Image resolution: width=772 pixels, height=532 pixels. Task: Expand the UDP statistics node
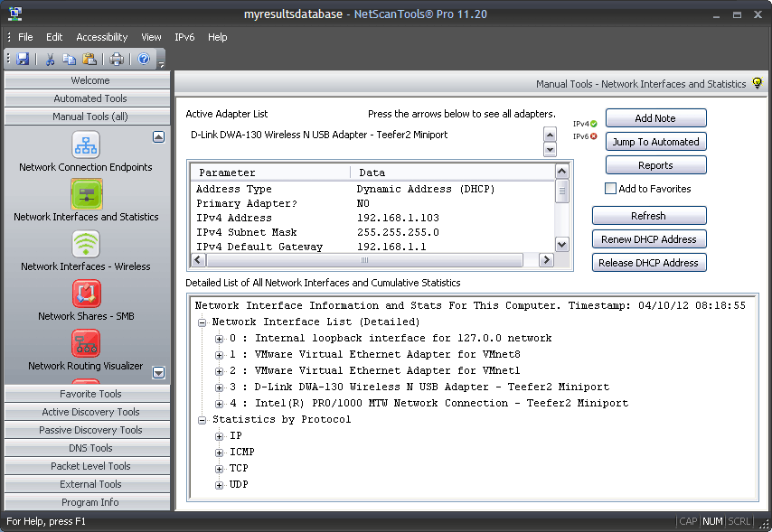pyautogui.click(x=219, y=485)
